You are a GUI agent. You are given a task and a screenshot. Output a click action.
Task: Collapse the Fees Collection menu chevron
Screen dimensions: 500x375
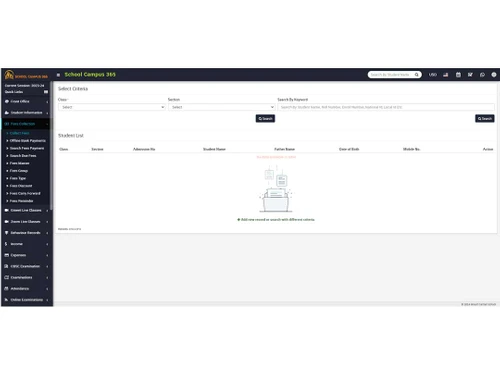click(47, 124)
